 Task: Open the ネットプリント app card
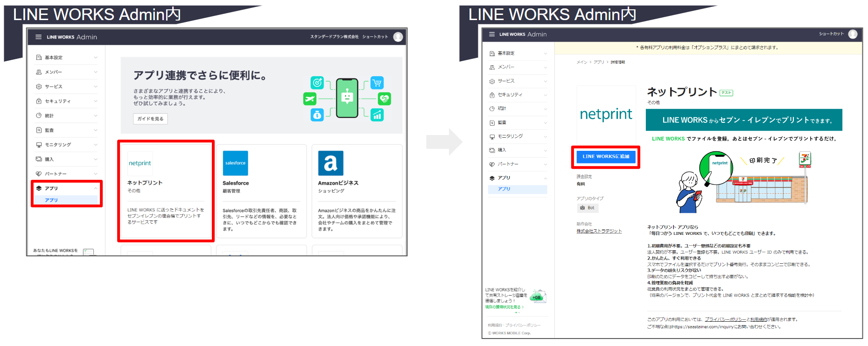coord(166,191)
